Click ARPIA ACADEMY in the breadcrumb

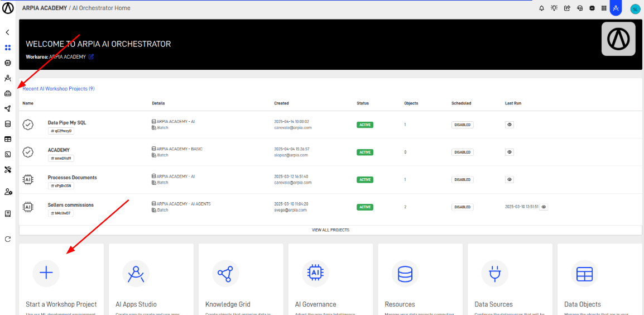(44, 8)
